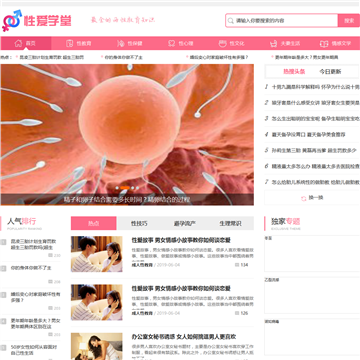Click the 性文化 bowl icon
This screenshot has width=360, height=360.
point(222,43)
